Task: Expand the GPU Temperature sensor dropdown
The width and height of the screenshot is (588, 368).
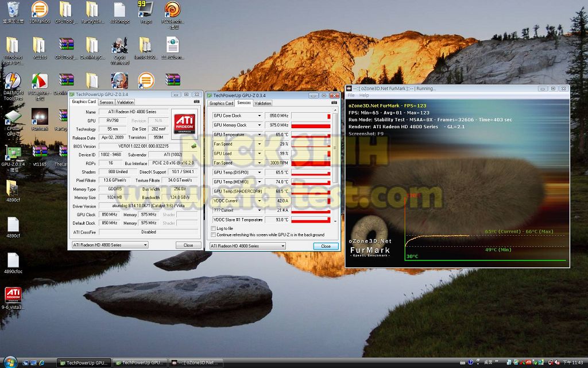Action: [x=260, y=135]
